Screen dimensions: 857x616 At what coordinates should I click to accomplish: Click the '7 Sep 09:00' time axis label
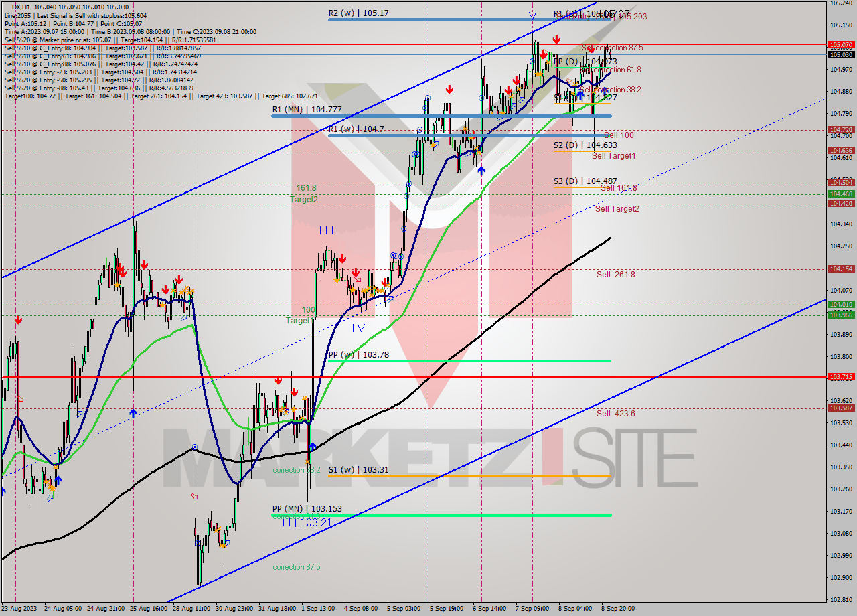(532, 609)
